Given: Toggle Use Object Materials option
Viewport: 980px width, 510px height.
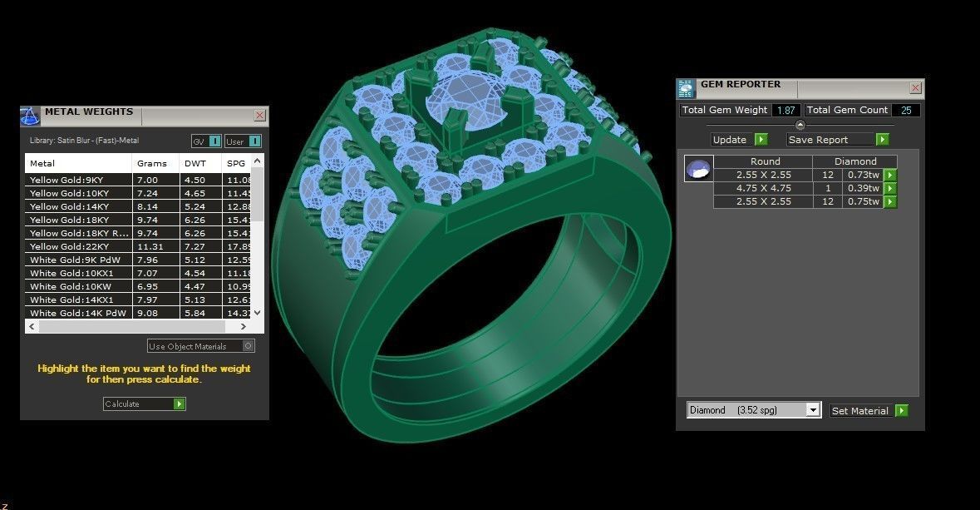Looking at the screenshot, I should tap(249, 346).
